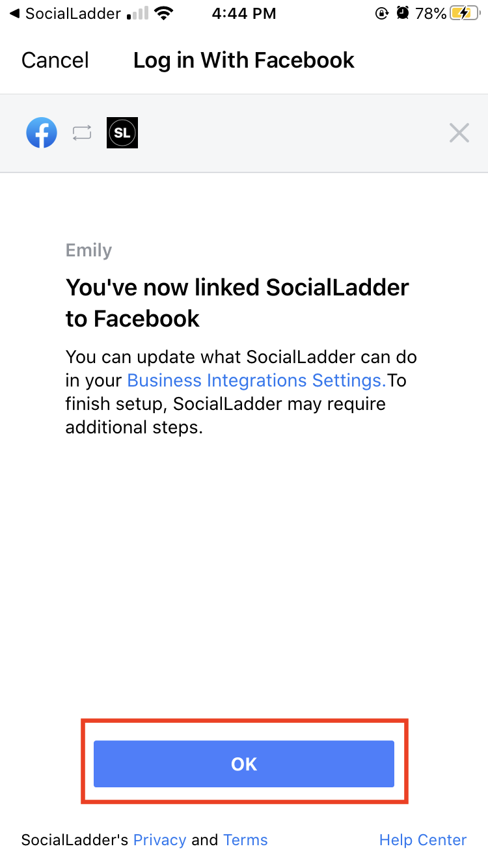Tap the black SL SocialLadder logo

tap(122, 133)
